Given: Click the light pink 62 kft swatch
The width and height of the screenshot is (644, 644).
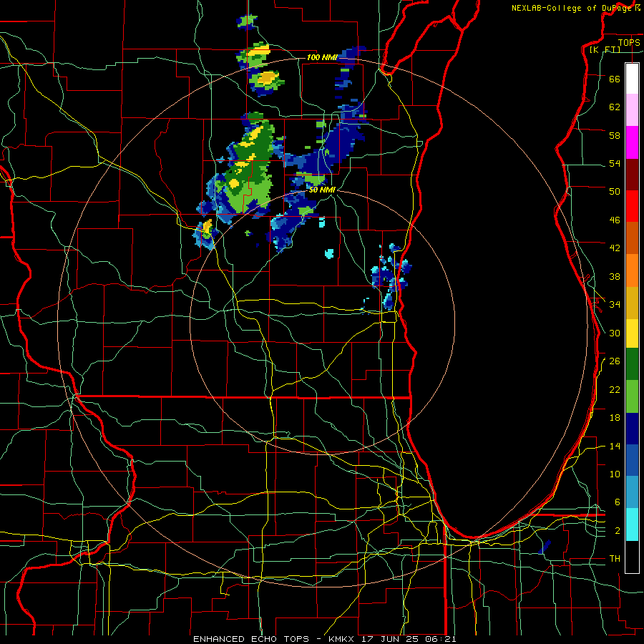Looking at the screenshot, I should 632,110.
